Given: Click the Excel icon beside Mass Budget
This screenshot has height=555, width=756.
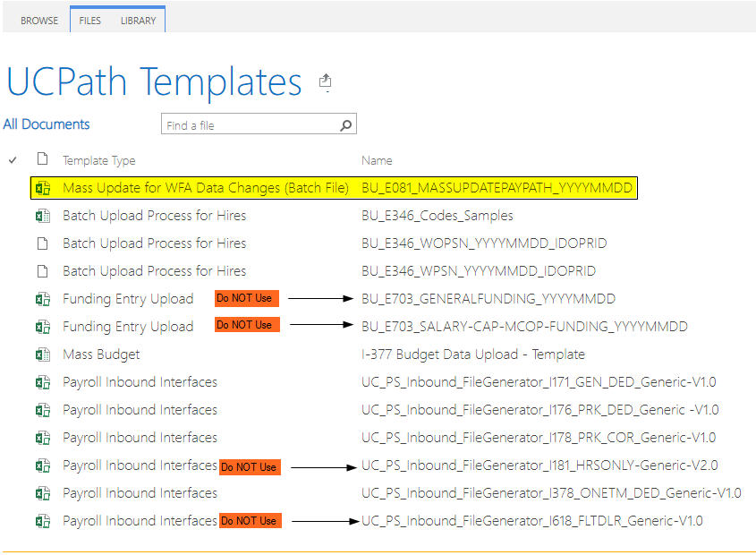Looking at the screenshot, I should (x=42, y=354).
